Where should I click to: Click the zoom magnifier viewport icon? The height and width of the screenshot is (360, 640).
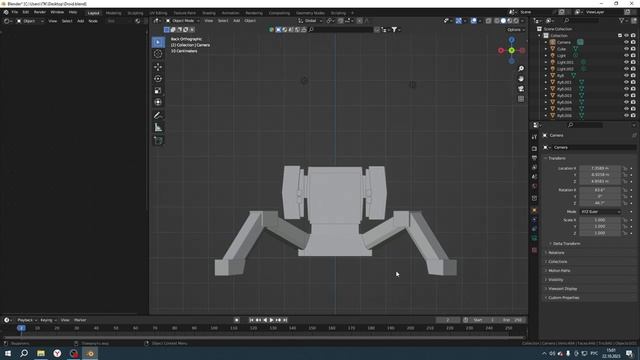521,69
